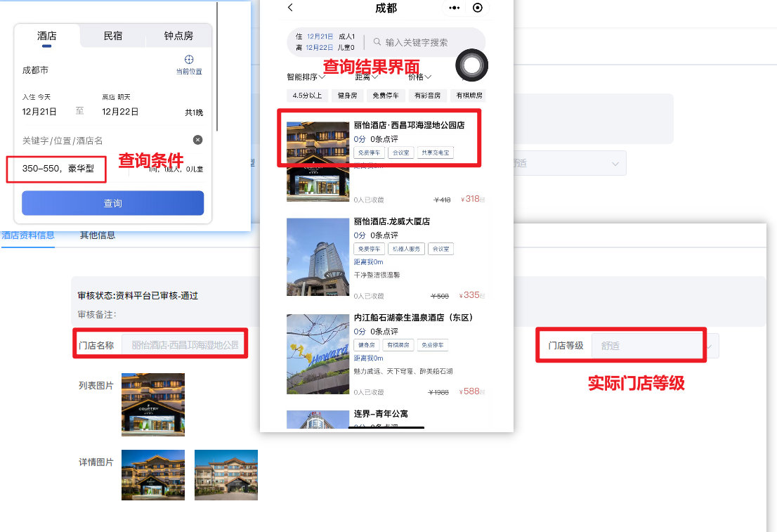Open the 内江船石湖豪生温泉酒店（东区） listing title
Screen dimensions: 777x532
413,318
